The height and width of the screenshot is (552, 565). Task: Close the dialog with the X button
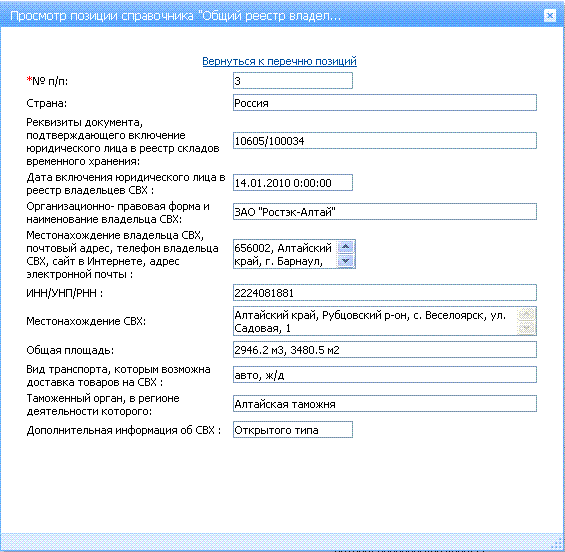click(550, 15)
